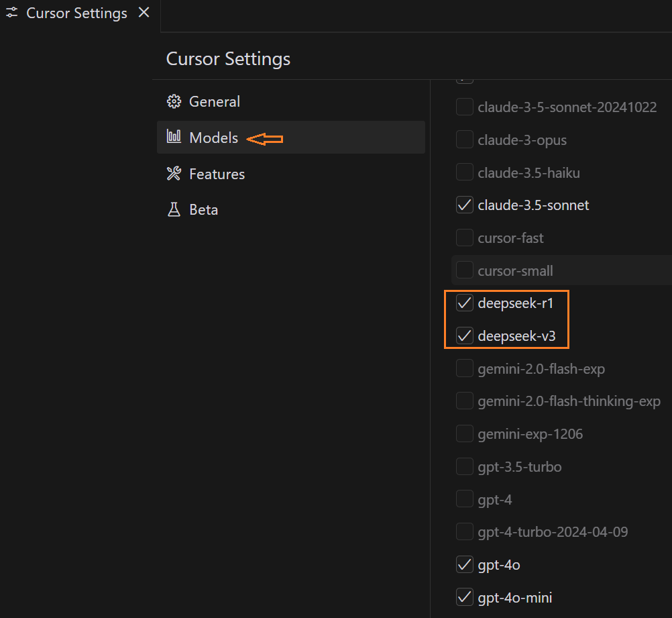This screenshot has height=618, width=672.
Task: Click the settings sliders icon in the tab
Action: tap(12, 13)
